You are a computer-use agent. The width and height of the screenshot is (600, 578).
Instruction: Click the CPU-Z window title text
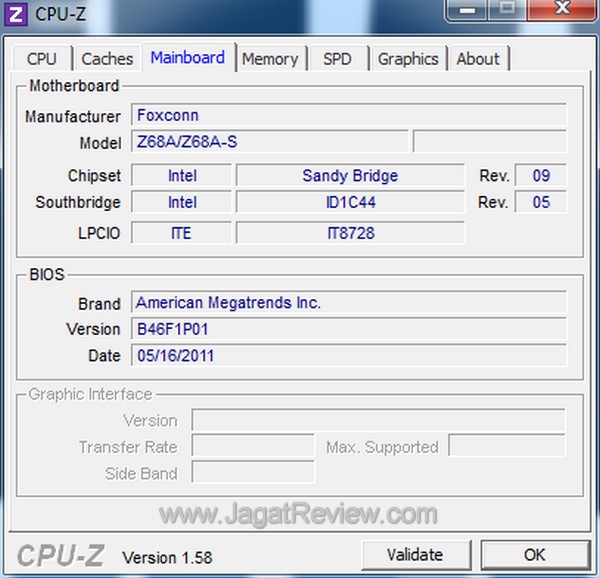[60, 14]
